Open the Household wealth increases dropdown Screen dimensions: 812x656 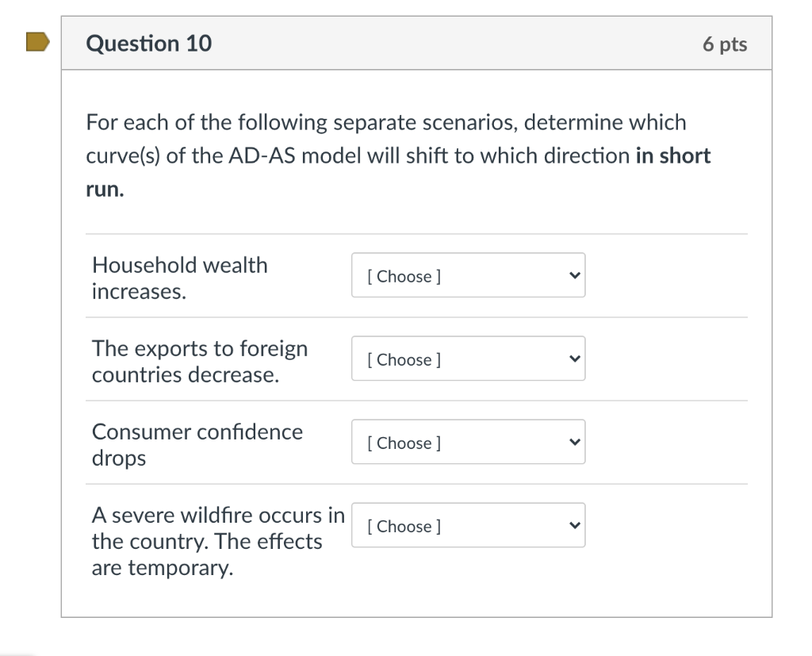[x=468, y=276]
